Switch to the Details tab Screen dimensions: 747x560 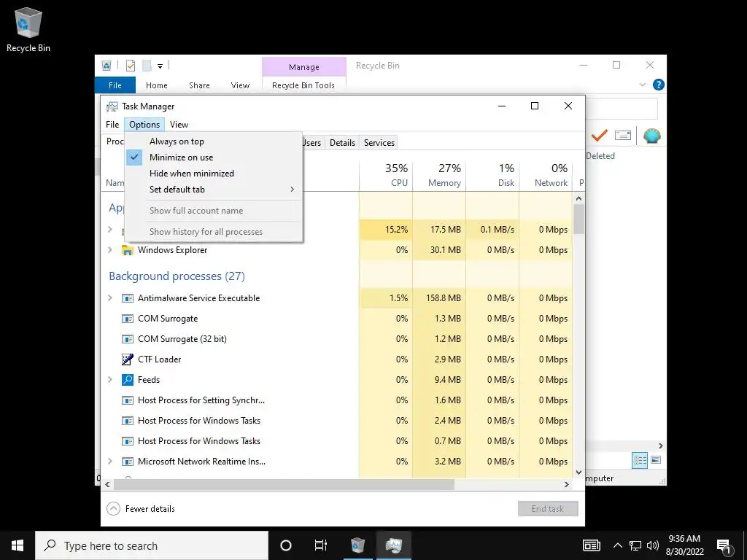tap(342, 142)
